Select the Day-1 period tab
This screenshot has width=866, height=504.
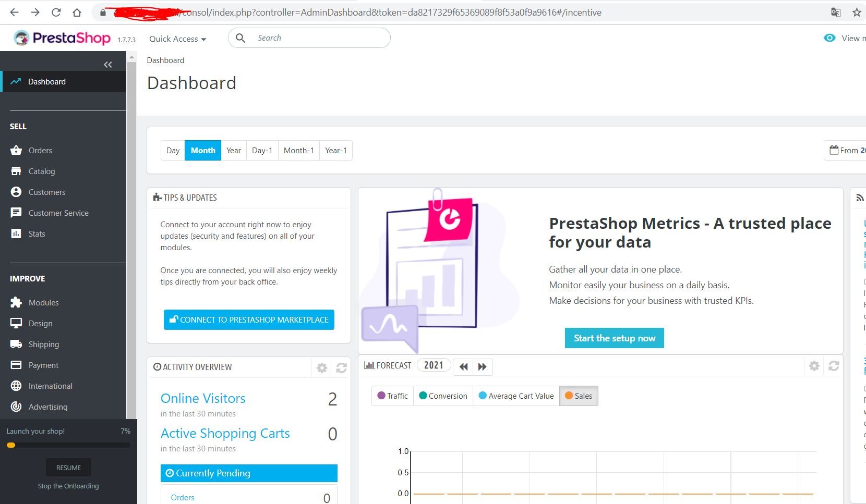[262, 150]
